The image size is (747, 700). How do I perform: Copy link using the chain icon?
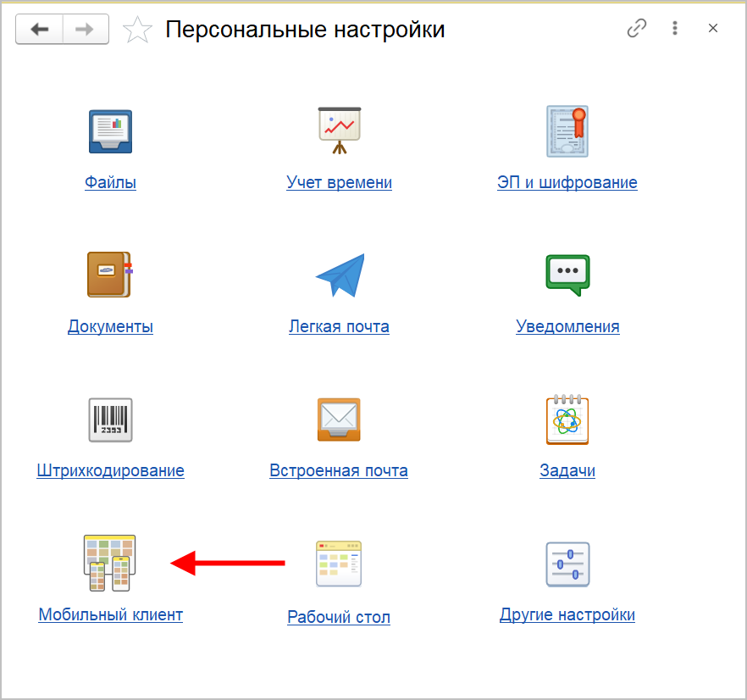[636, 29]
